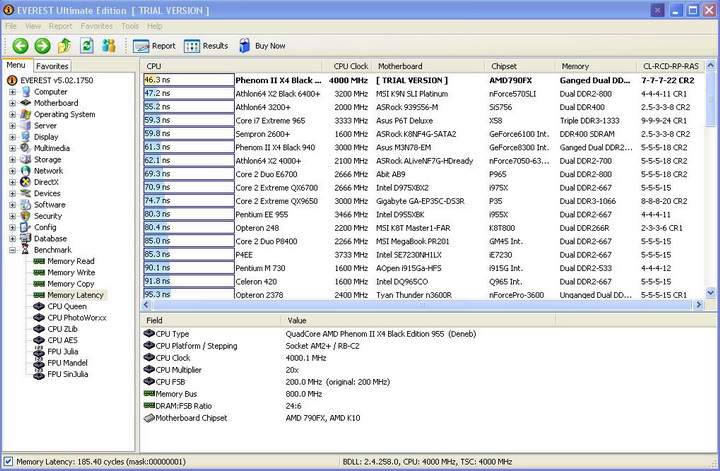Screen dimensions: 720x471
Task: Click the CPU AES chip icon
Action: tap(39, 340)
